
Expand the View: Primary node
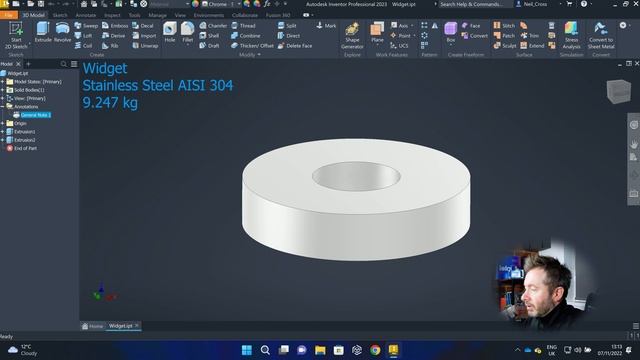[3, 98]
